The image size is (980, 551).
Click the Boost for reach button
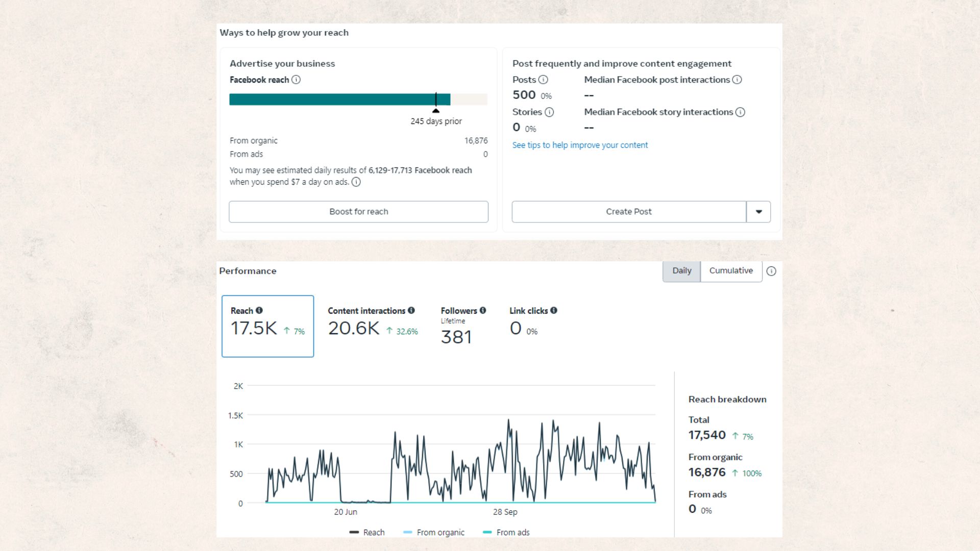358,212
